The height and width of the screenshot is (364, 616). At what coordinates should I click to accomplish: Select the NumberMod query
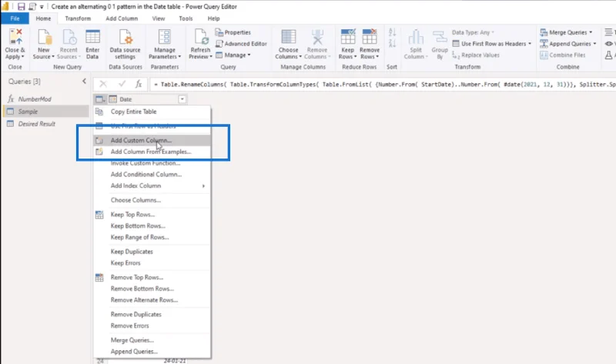click(x=46, y=99)
